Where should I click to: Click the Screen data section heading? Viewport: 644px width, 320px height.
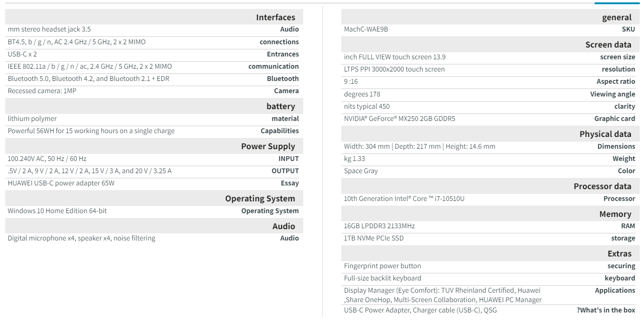608,45
